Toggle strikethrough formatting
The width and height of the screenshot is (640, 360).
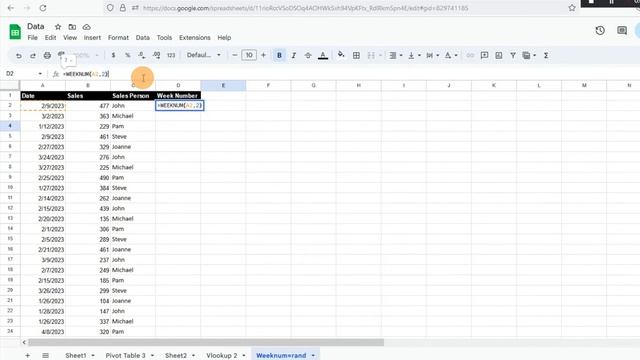click(308, 56)
